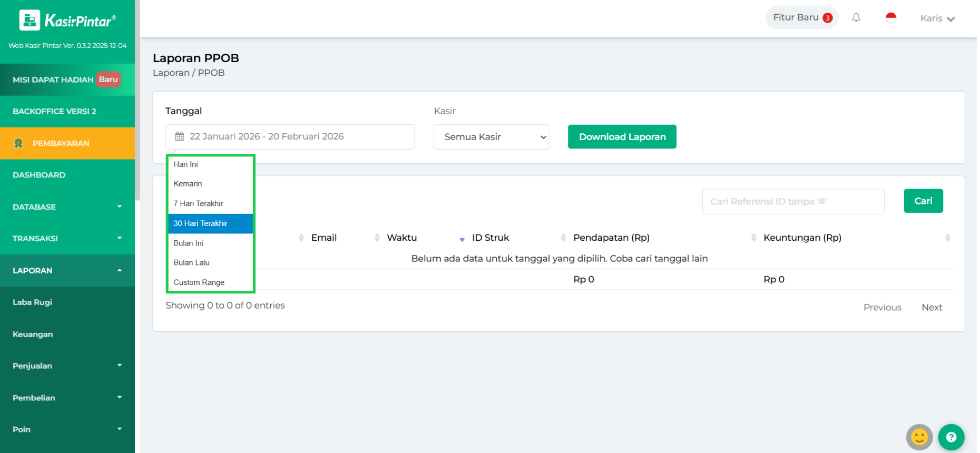
Task: Click the Pembayaran badge icon in sidebar
Action: (19, 143)
